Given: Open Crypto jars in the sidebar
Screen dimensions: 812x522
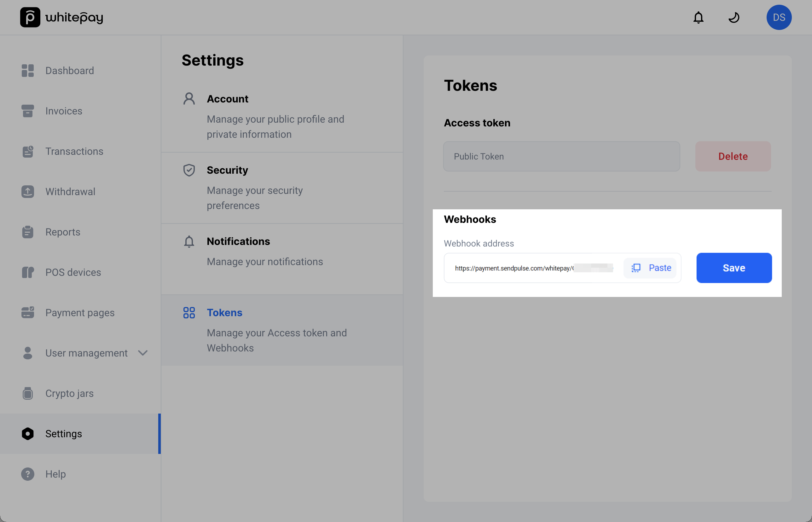Looking at the screenshot, I should click(69, 393).
